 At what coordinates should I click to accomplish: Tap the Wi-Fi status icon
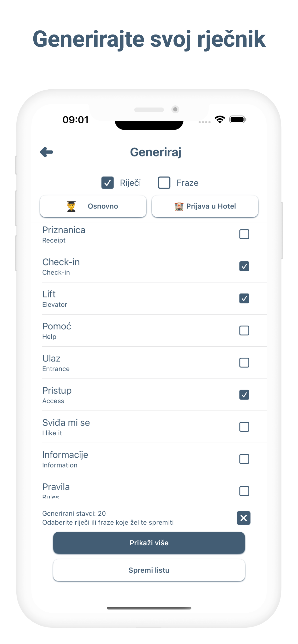pyautogui.click(x=220, y=120)
